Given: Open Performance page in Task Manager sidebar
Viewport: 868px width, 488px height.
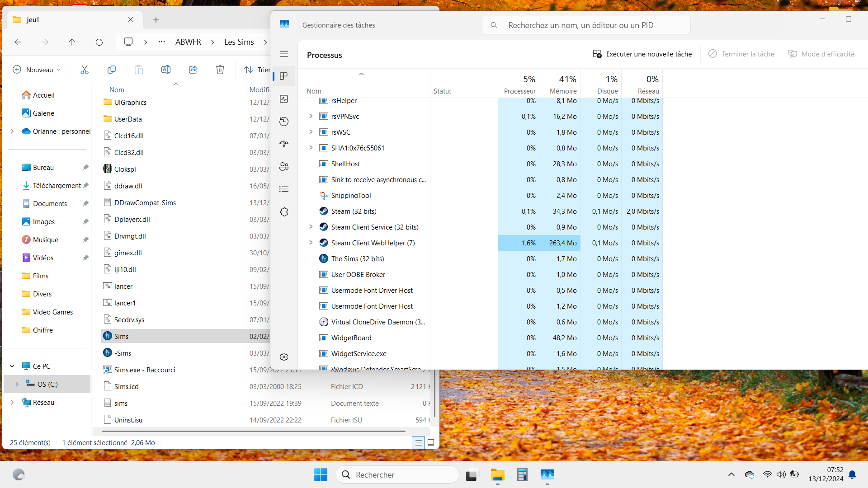Looking at the screenshot, I should 284,99.
